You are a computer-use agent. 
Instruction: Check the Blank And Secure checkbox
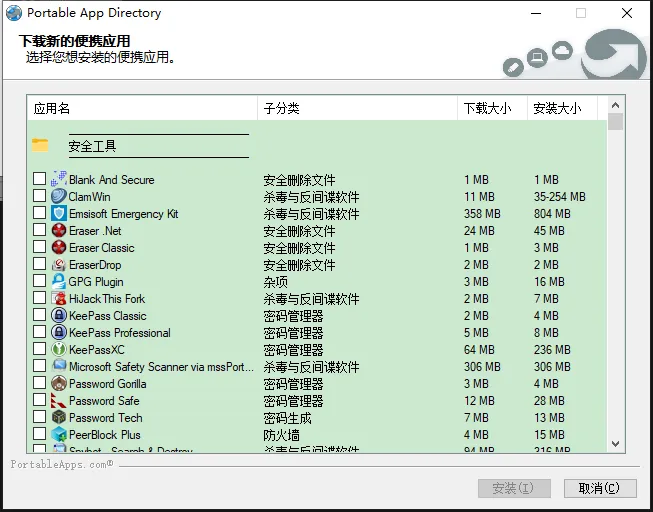(40, 179)
